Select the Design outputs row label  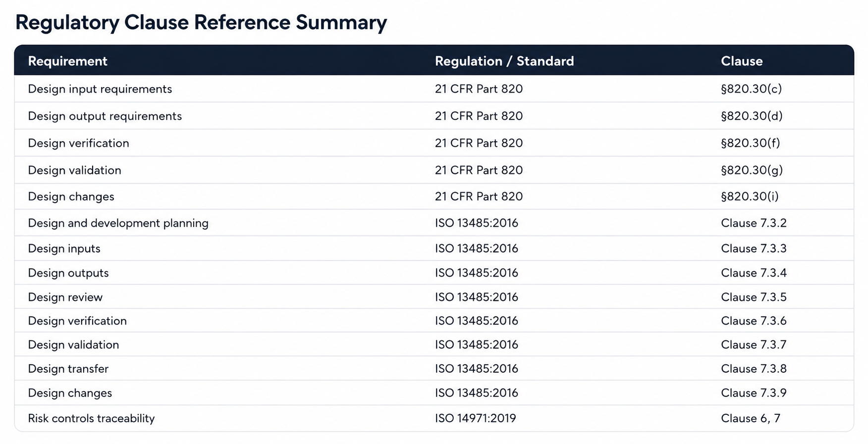68,273
